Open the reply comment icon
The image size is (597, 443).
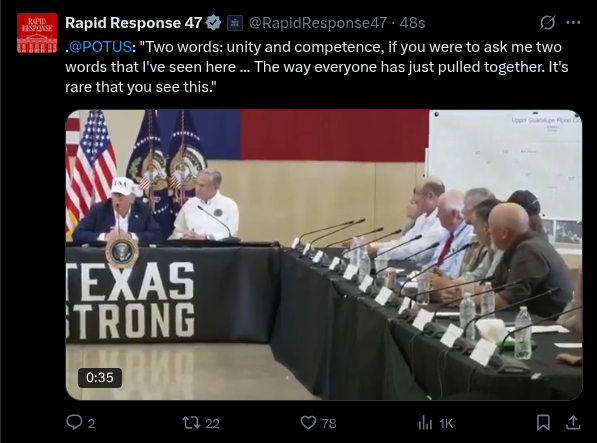click(x=74, y=422)
